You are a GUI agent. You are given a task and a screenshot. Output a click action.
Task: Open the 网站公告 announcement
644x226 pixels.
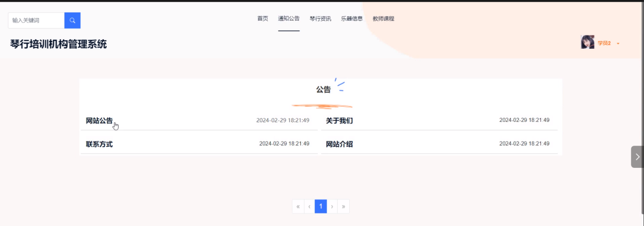99,121
